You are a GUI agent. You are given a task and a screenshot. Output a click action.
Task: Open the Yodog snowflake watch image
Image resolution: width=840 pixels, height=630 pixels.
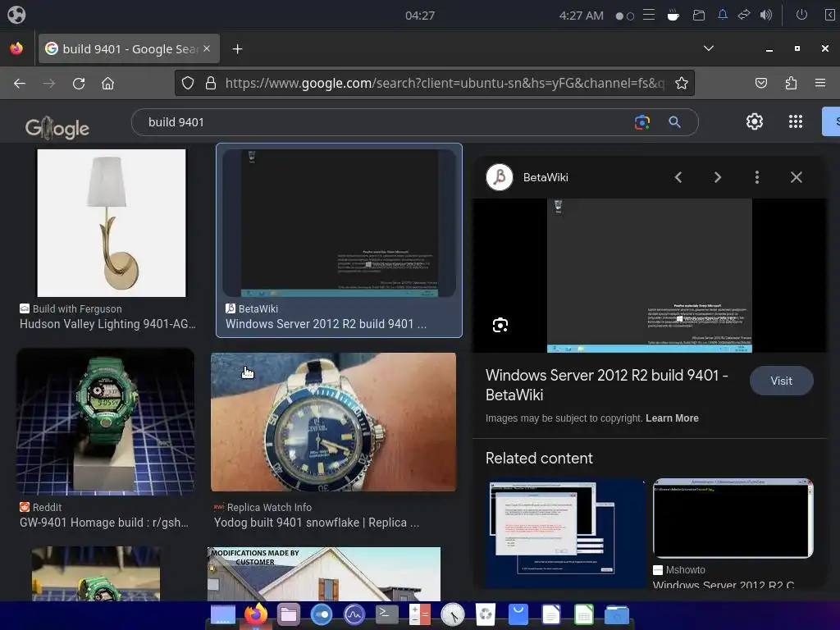333,422
